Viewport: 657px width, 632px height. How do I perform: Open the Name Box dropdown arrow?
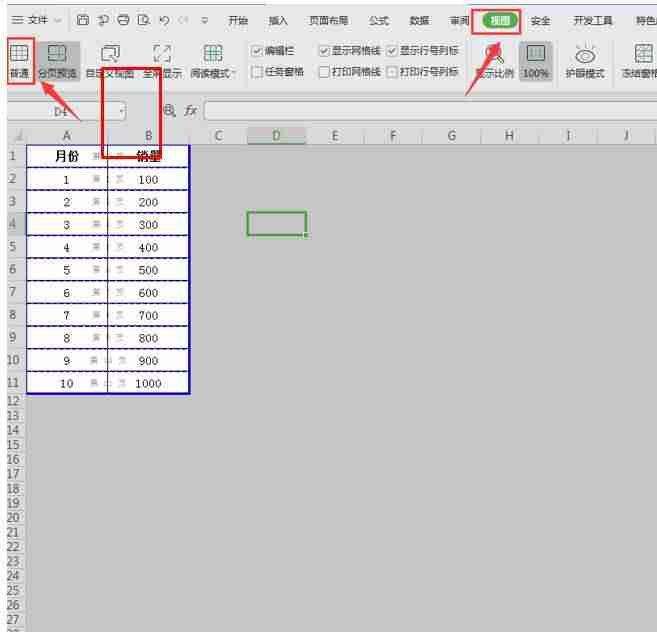click(122, 111)
